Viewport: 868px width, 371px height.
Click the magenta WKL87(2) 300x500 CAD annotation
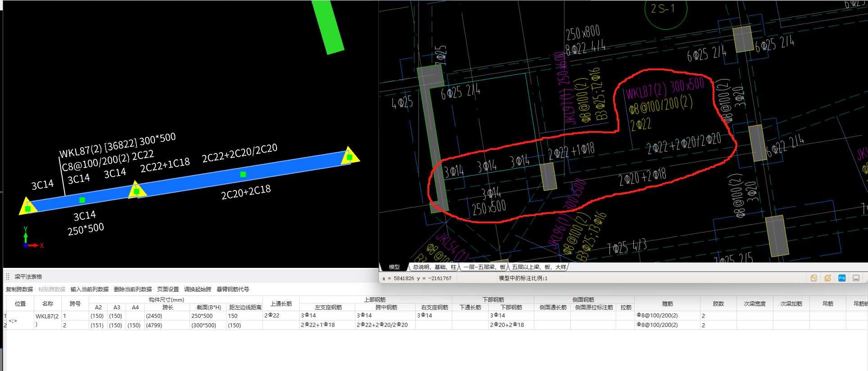(x=664, y=88)
